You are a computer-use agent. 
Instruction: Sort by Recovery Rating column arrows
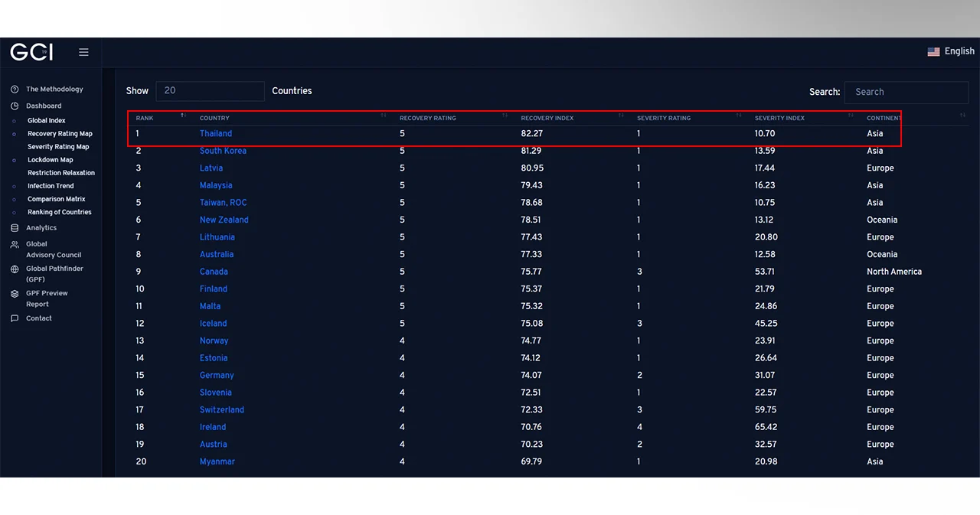[505, 116]
